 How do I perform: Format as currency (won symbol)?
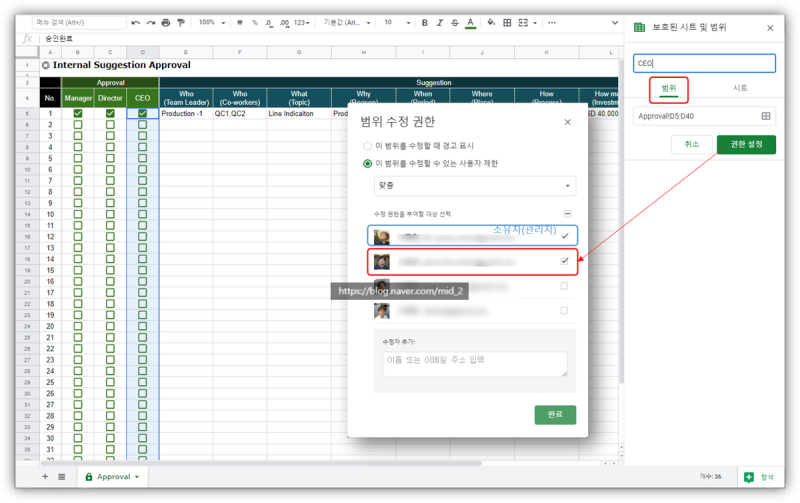coord(239,22)
